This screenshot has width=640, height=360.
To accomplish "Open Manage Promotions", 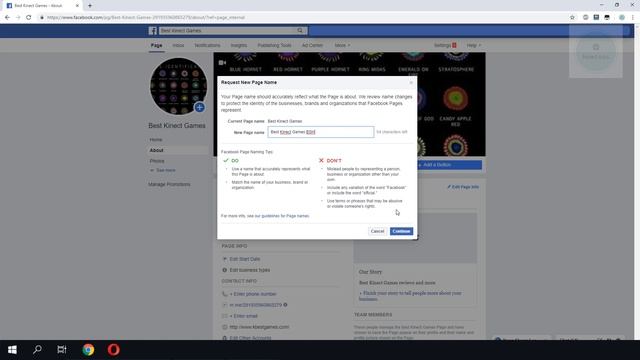I will coord(169,184).
